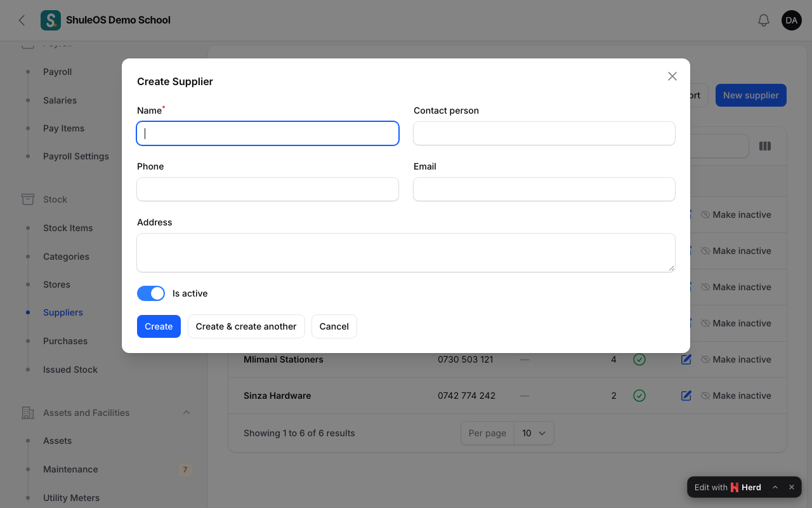
Task: Open the Per page dropdown
Action: click(x=534, y=433)
